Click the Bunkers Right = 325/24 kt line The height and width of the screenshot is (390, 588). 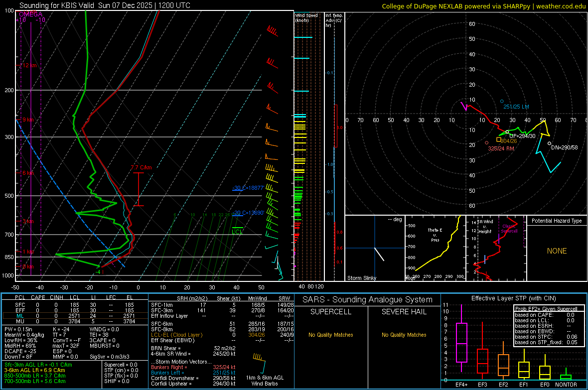click(x=193, y=367)
